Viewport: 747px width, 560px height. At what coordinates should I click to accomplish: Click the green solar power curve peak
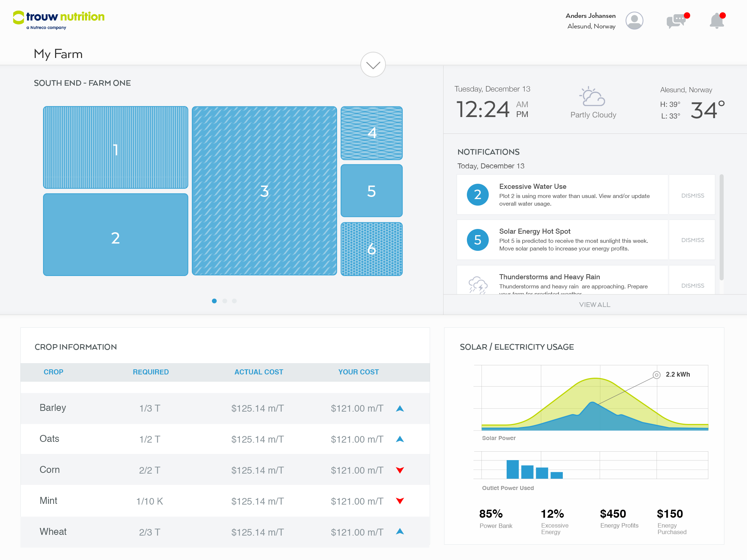pos(595,379)
